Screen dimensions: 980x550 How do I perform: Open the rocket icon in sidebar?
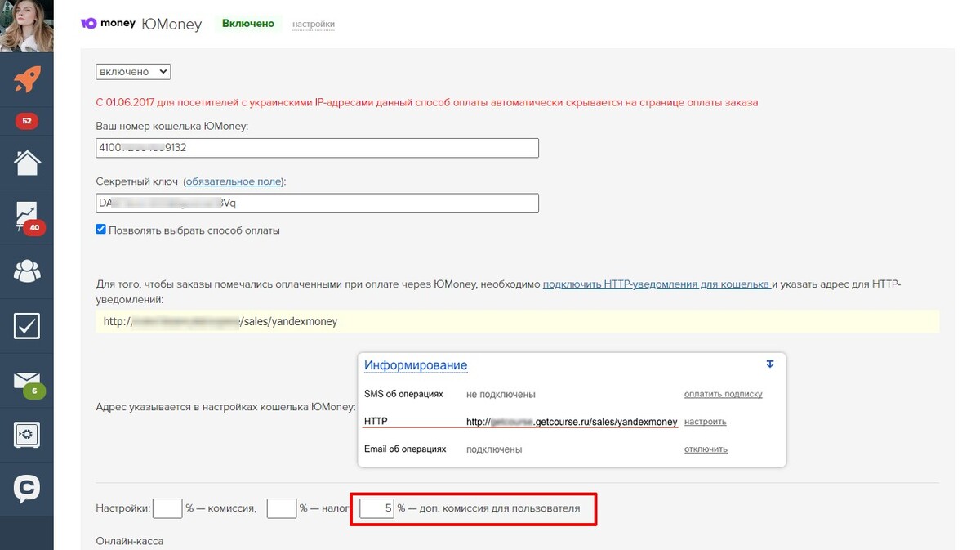(27, 80)
